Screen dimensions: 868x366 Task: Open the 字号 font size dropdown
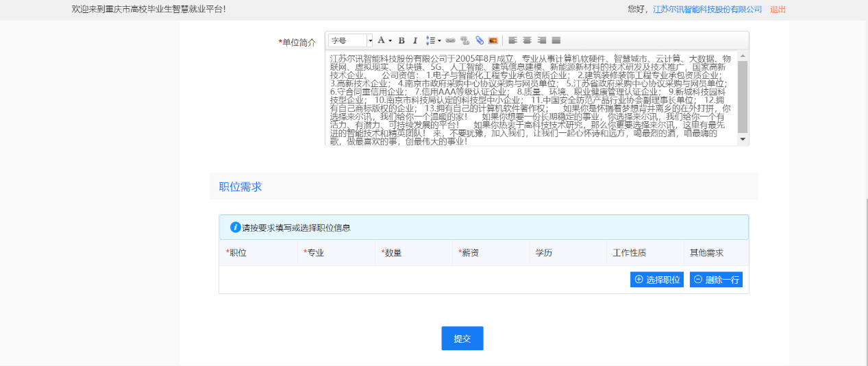[x=350, y=40]
